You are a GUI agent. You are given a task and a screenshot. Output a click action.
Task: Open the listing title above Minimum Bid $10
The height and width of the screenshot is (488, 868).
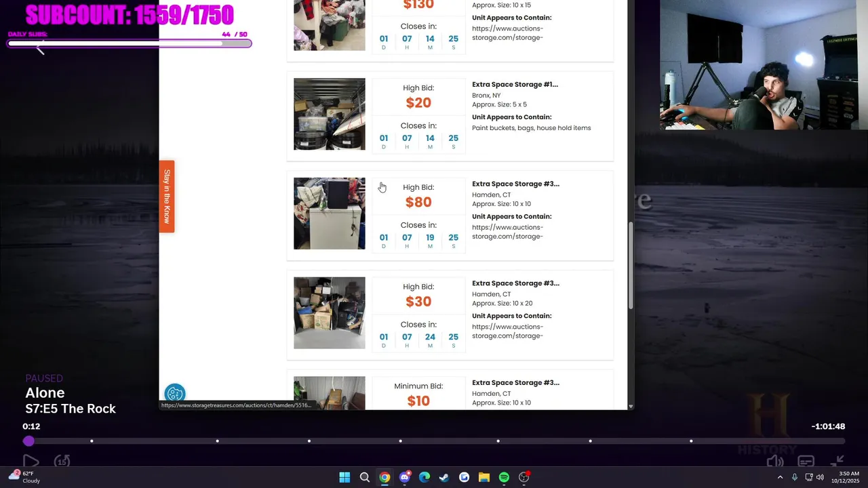[515, 383]
